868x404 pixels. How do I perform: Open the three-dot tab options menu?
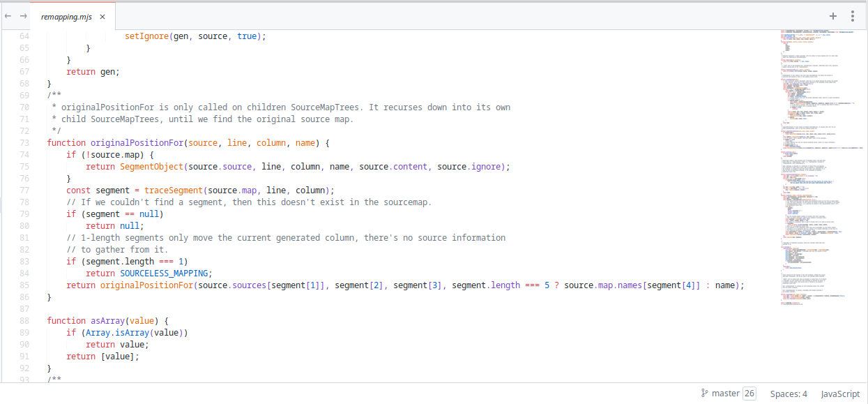pyautogui.click(x=853, y=16)
